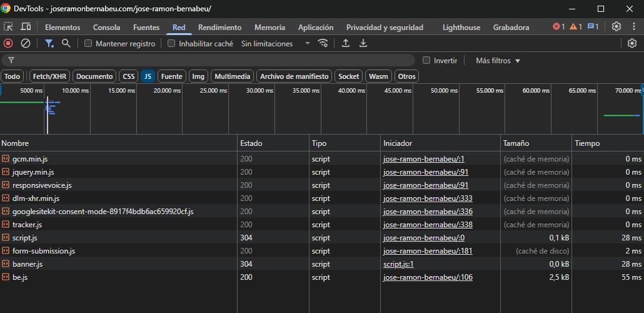Open the Rendimiento tab
This screenshot has height=313, width=644.
tap(219, 28)
